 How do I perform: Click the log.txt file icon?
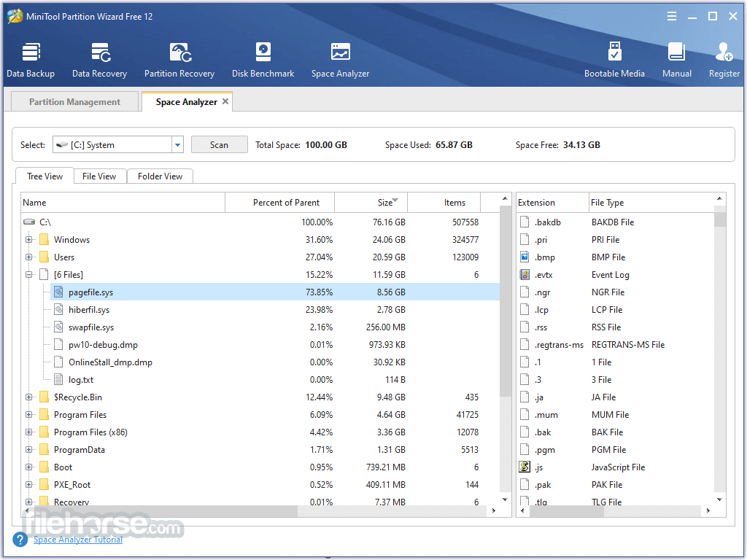pos(58,379)
